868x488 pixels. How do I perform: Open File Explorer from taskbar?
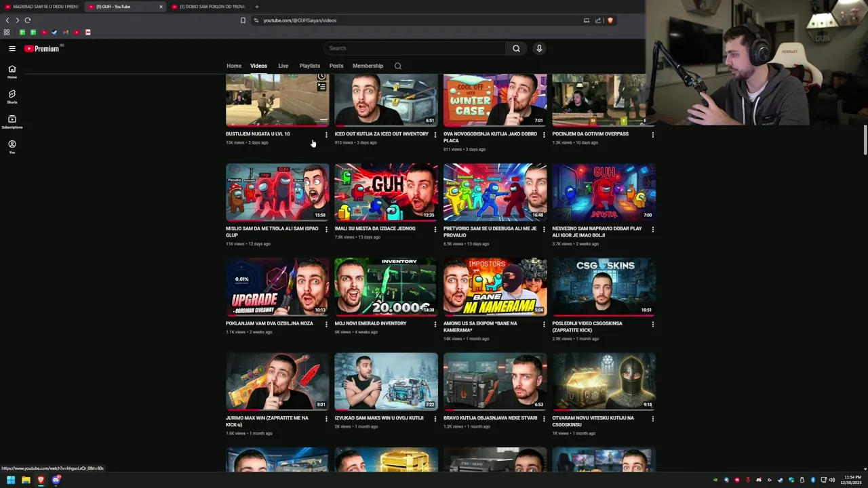click(x=26, y=480)
